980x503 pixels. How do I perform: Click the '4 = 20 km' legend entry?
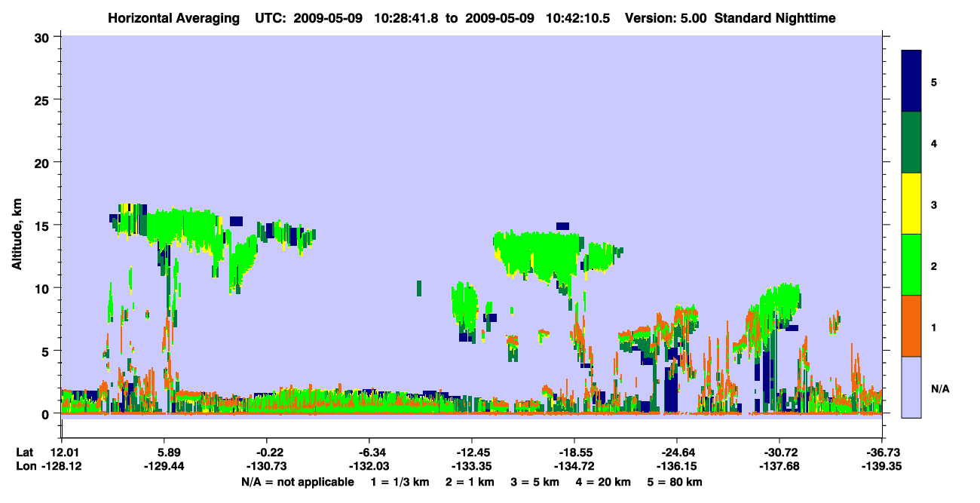605,482
